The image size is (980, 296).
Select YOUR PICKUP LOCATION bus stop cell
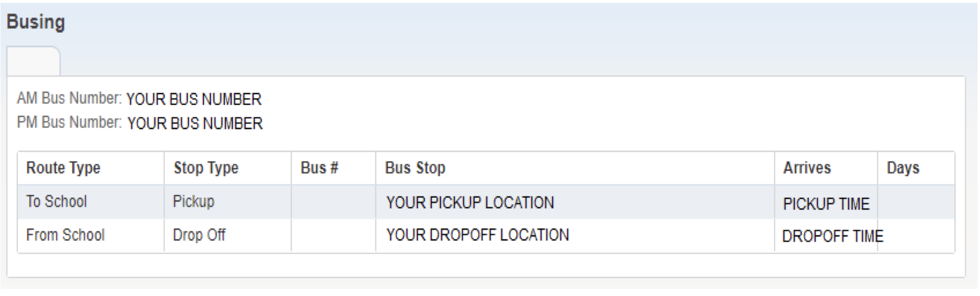pos(470,203)
